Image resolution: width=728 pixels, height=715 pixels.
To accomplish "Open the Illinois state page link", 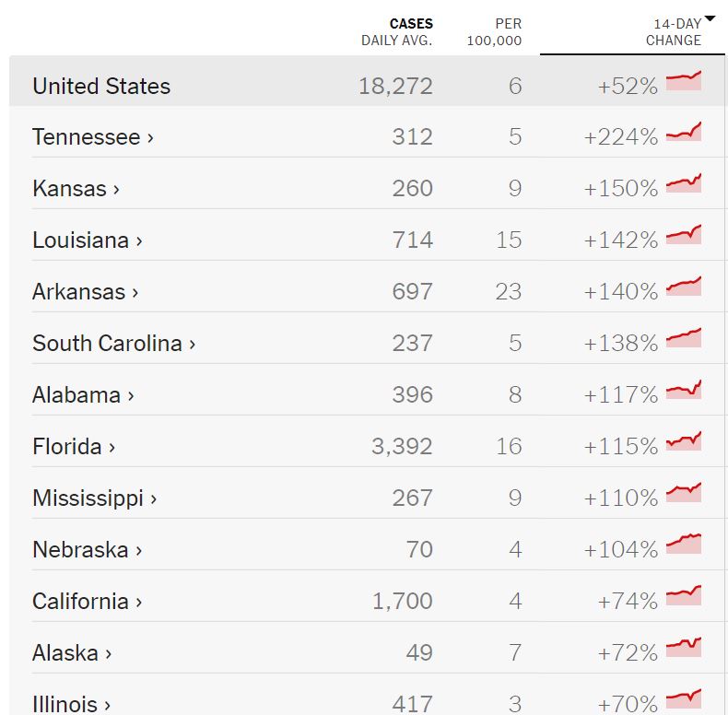I will (65, 705).
